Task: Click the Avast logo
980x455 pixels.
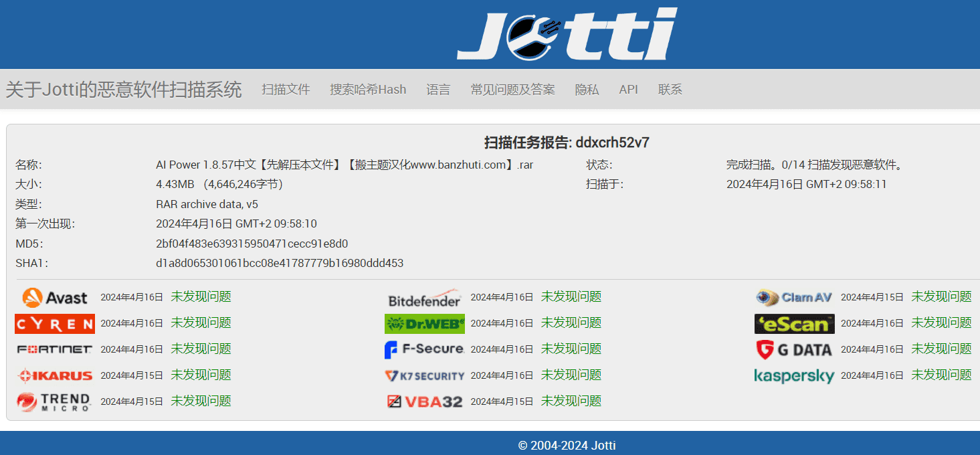Action: [x=55, y=298]
